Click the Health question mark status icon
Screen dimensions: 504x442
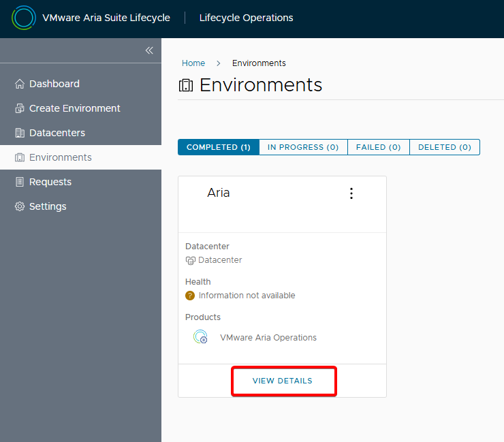click(x=190, y=296)
